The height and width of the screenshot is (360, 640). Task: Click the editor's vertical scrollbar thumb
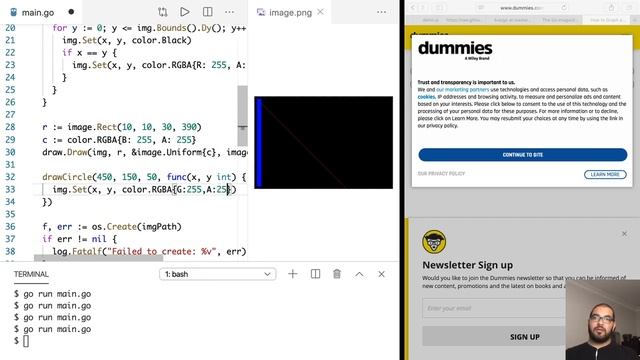click(x=242, y=116)
